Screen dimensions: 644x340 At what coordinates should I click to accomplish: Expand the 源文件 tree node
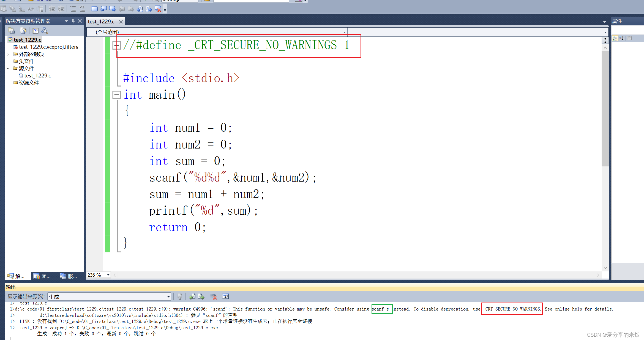[9, 69]
